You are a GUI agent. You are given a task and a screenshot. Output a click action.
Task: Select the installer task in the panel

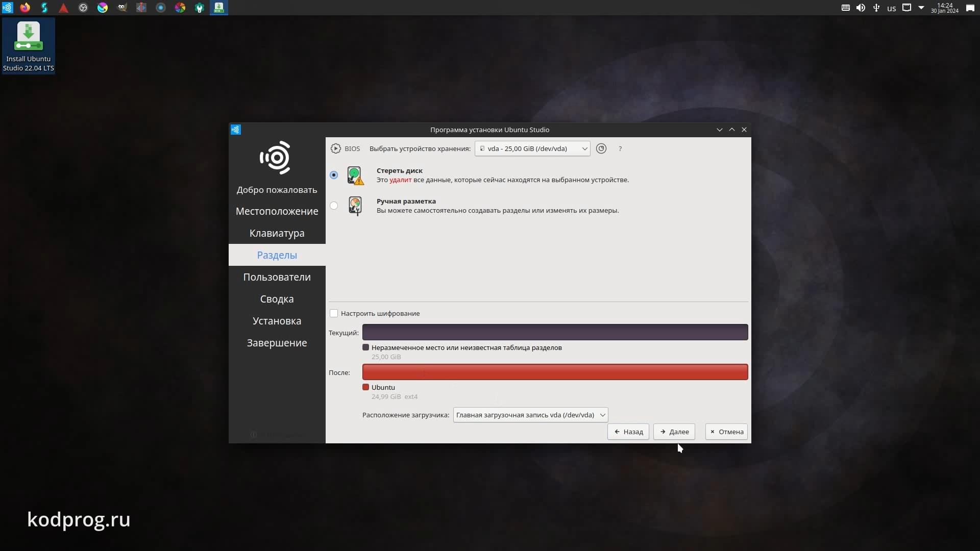[219, 8]
